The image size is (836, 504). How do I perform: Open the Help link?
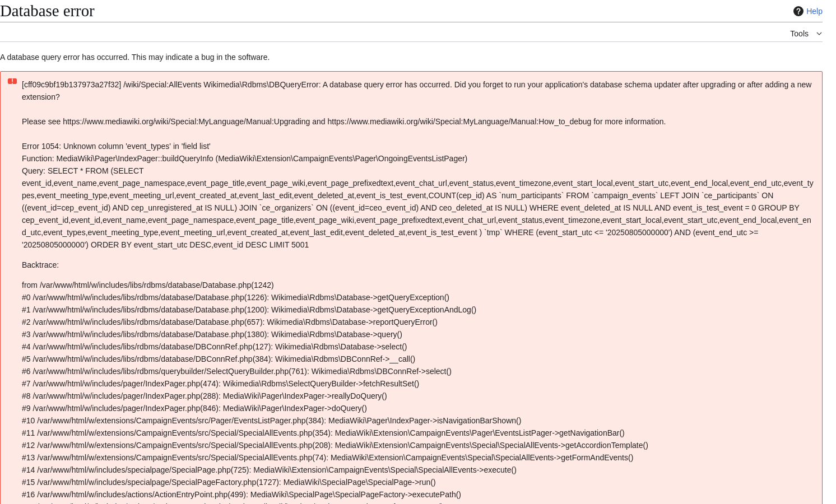pyautogui.click(x=814, y=11)
